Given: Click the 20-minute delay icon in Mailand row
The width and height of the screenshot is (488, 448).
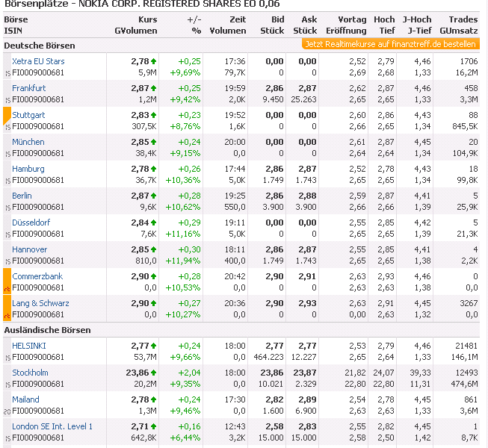Looking at the screenshot, I should coord(7,411).
